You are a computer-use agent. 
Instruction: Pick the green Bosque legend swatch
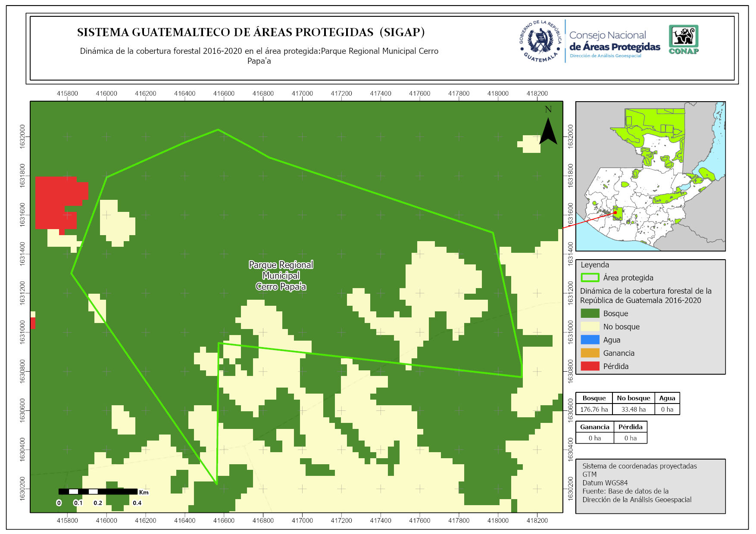click(590, 314)
